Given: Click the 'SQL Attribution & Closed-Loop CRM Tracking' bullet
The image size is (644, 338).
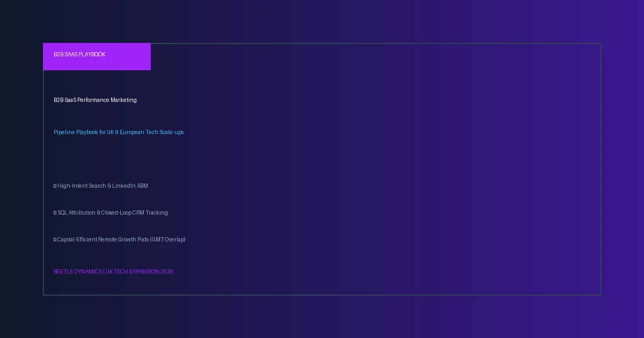Looking at the screenshot, I should [x=111, y=213].
